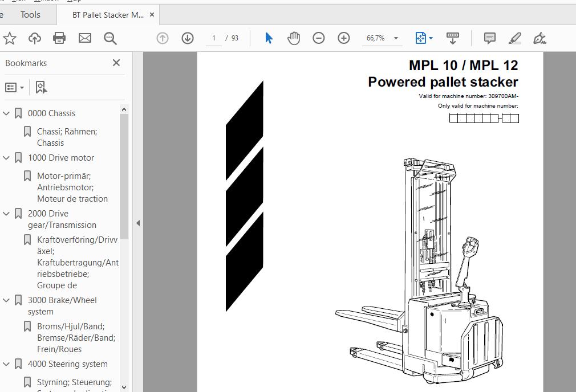Go to next page arrow
The width and height of the screenshot is (576, 392).
188,38
